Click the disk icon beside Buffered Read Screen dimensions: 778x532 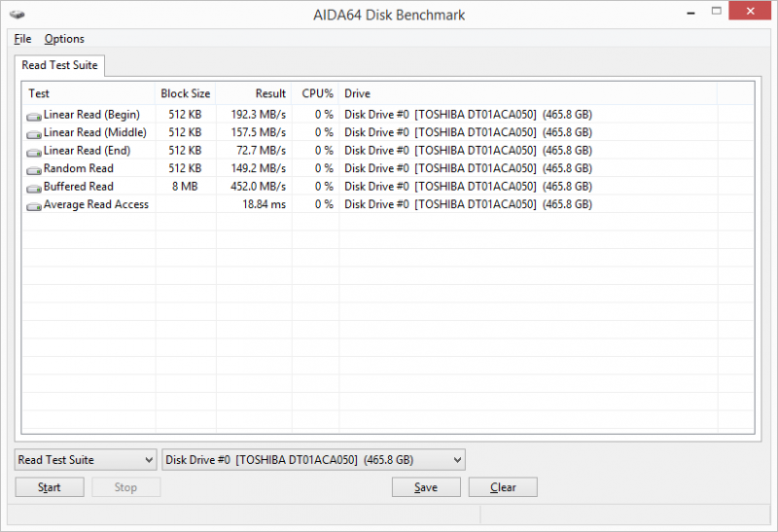pyautogui.click(x=34, y=188)
